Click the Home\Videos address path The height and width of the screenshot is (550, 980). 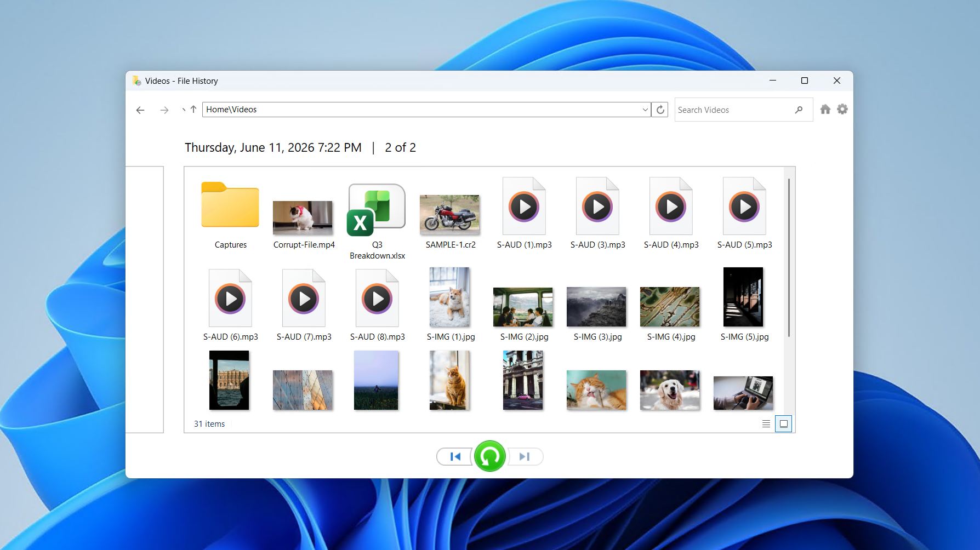tap(231, 110)
